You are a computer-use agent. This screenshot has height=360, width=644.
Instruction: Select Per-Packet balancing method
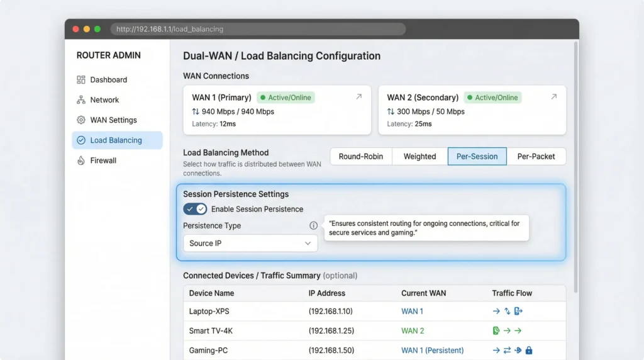[x=536, y=157]
